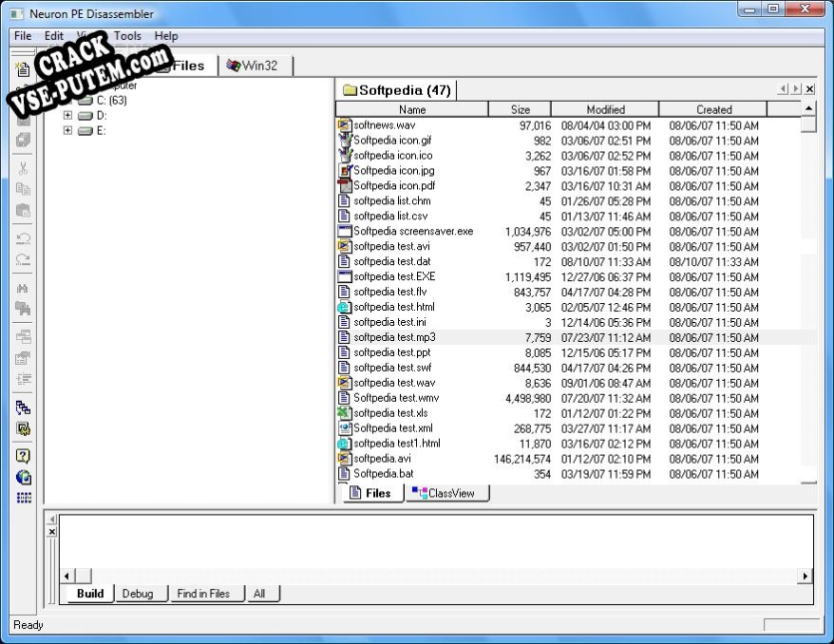The image size is (834, 644).
Task: Click the blue dotted grid icon
Action: [x=24, y=497]
